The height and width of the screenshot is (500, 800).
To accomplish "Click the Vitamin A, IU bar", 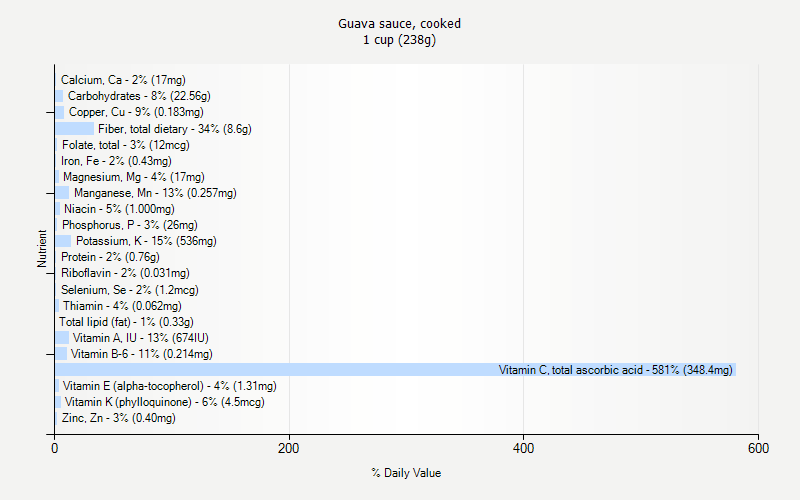I will [62, 338].
